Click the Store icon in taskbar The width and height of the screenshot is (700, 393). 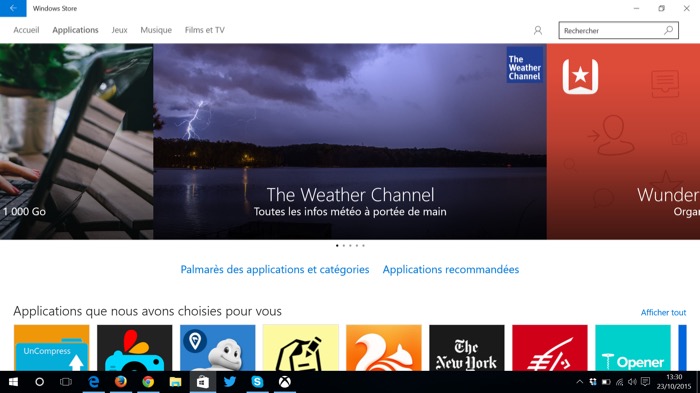tap(203, 382)
